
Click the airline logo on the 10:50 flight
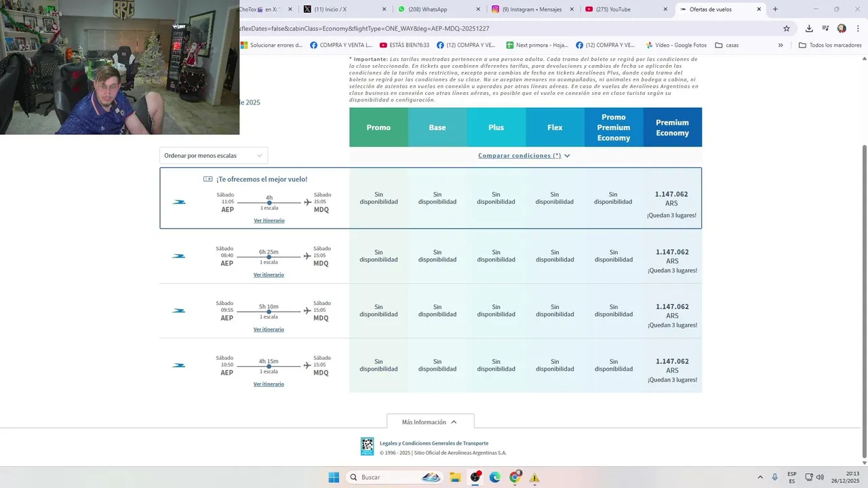(178, 365)
